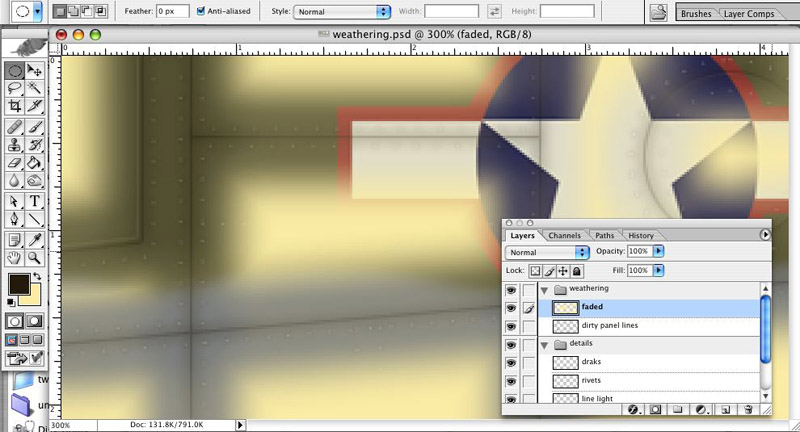Hide the dirty panel lines layer
The height and width of the screenshot is (432, 800).
coord(511,326)
